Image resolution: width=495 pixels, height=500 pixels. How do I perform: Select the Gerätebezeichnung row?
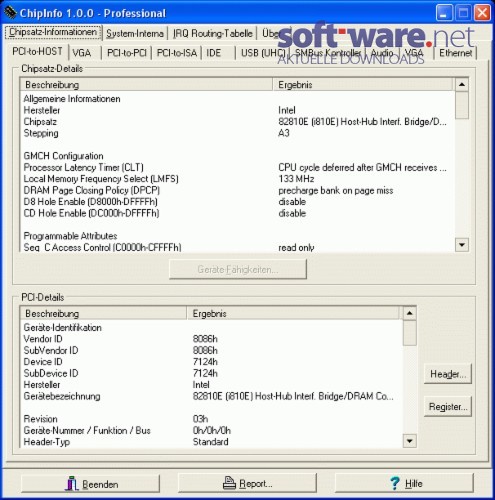click(x=211, y=396)
